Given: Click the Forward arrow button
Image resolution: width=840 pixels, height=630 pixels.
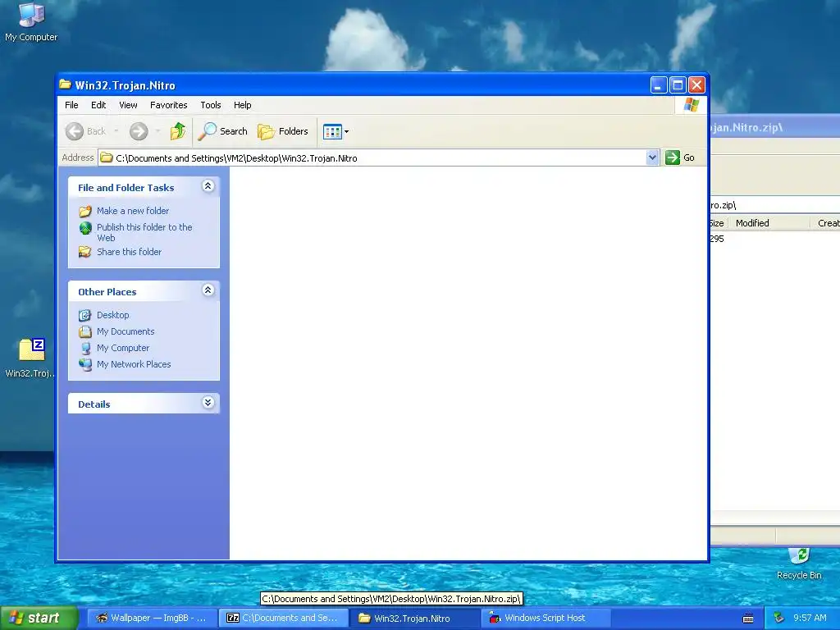Looking at the screenshot, I should click(139, 131).
